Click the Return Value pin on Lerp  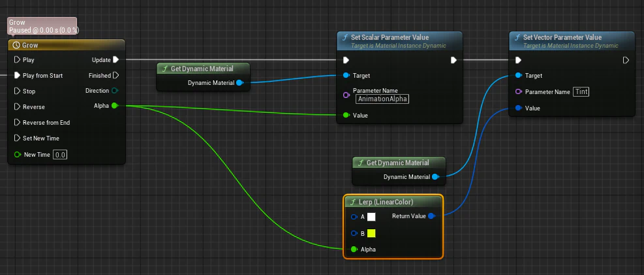(x=431, y=216)
